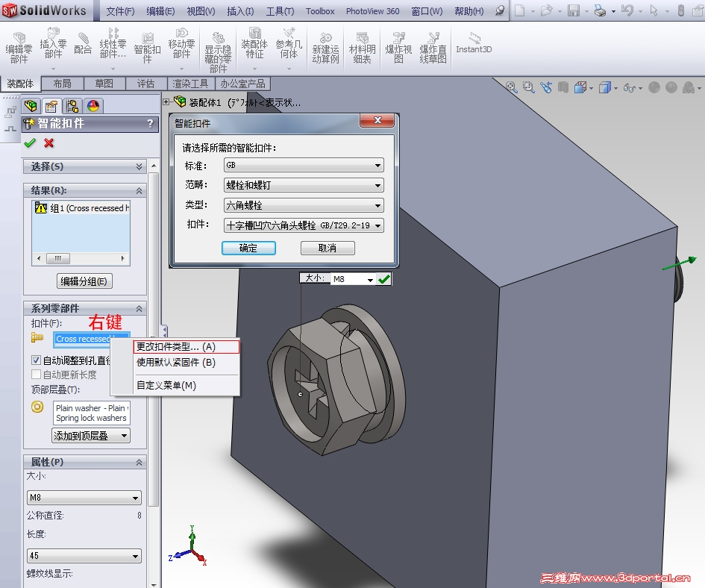The image size is (705, 588).
Task: Click New Motion Study (新建运动算例)
Action: click(x=325, y=49)
